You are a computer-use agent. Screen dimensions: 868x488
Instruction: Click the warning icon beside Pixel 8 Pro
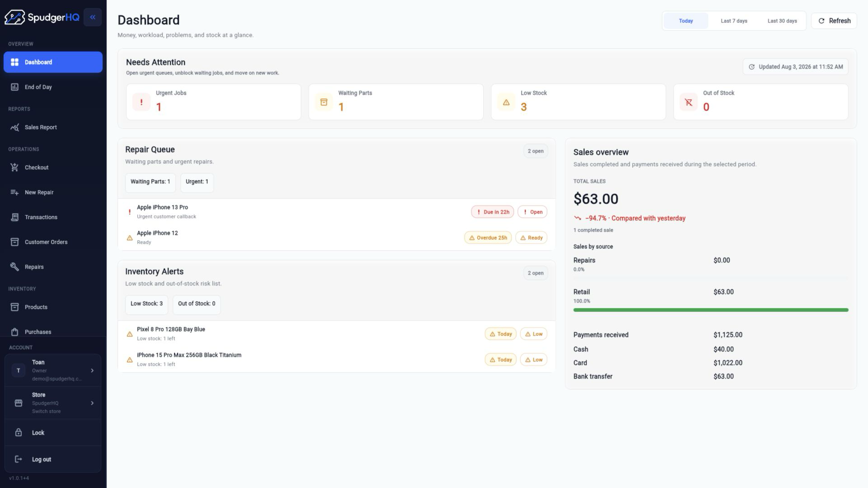coord(130,334)
